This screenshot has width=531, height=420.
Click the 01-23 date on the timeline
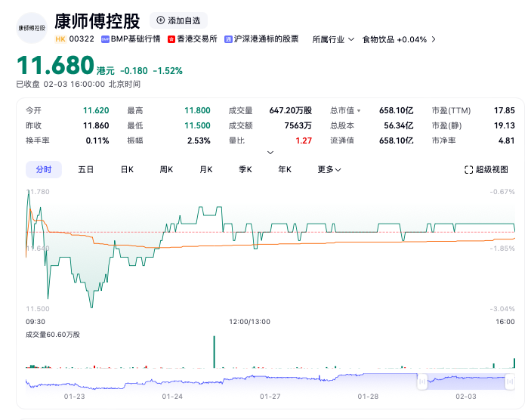point(75,397)
